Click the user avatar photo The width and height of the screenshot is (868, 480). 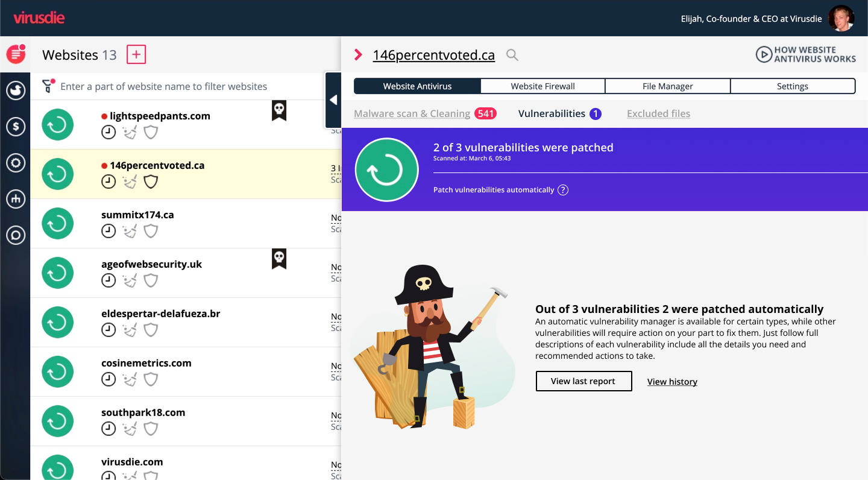(841, 18)
